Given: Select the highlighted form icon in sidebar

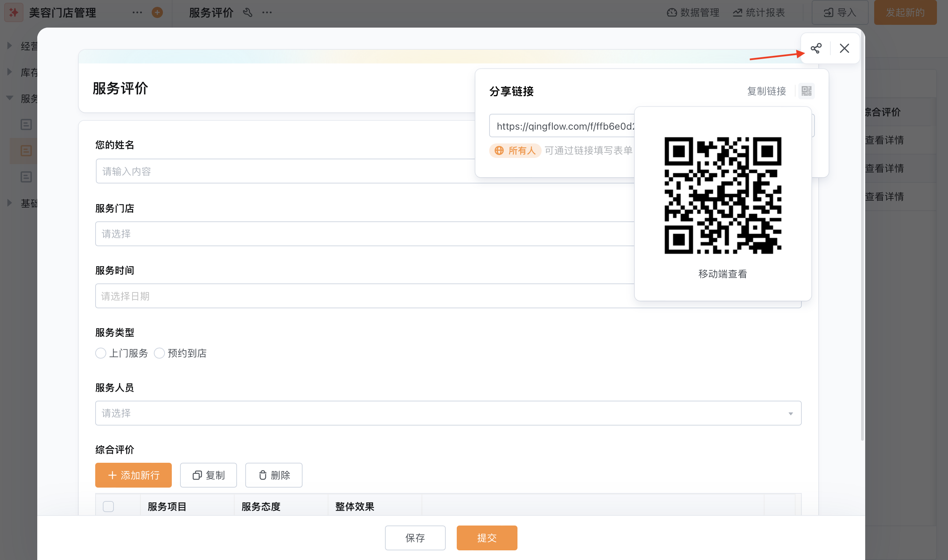Looking at the screenshot, I should [26, 151].
